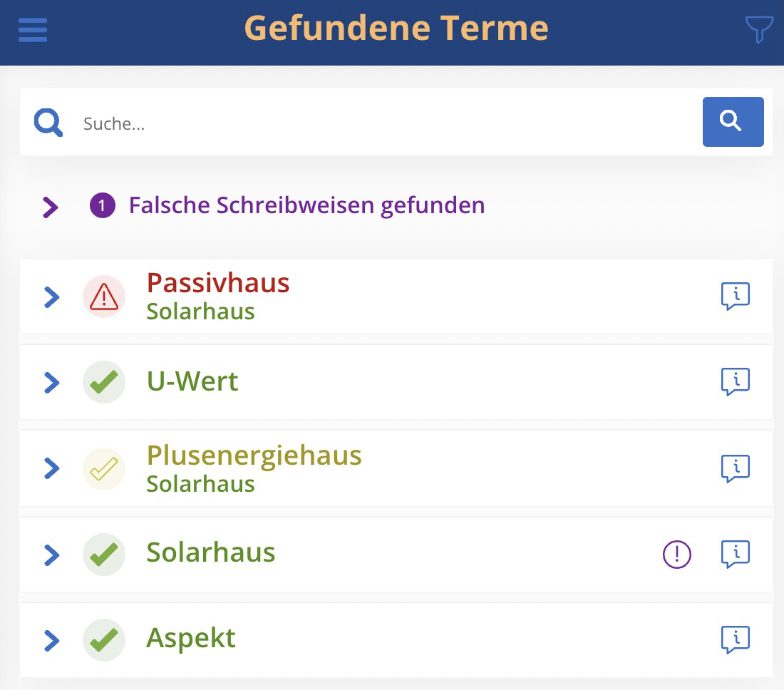Viewport: 784px width, 690px height.
Task: Open info bubble for U-Wert
Action: [x=735, y=381]
